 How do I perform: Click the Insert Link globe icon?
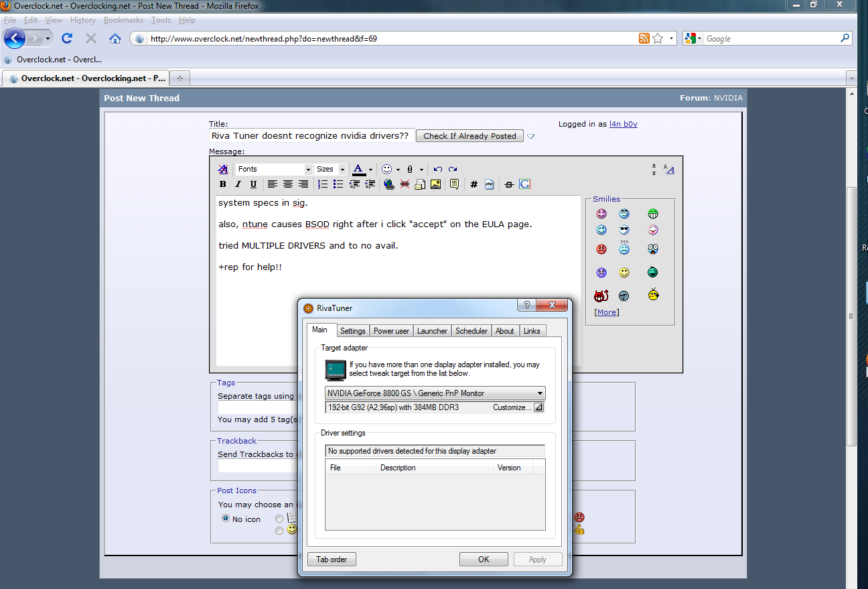(389, 184)
